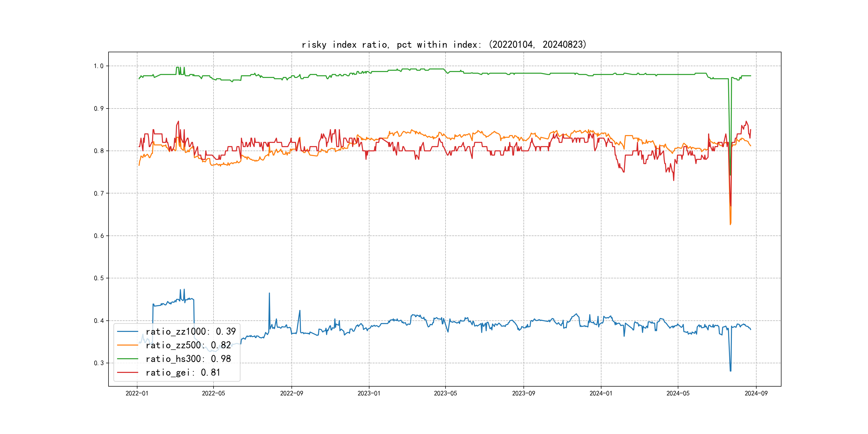Click the red ratio_gei legend line sample

tap(127, 372)
